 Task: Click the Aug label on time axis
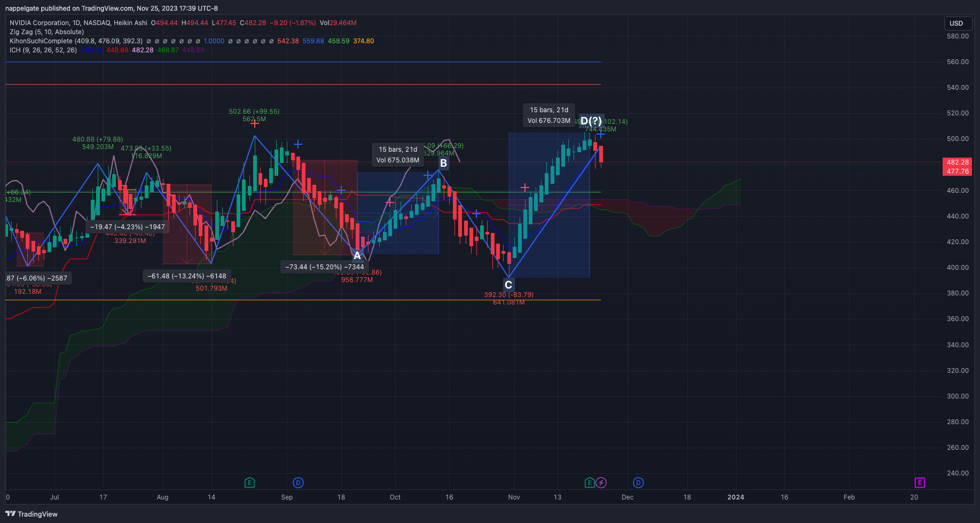163,497
